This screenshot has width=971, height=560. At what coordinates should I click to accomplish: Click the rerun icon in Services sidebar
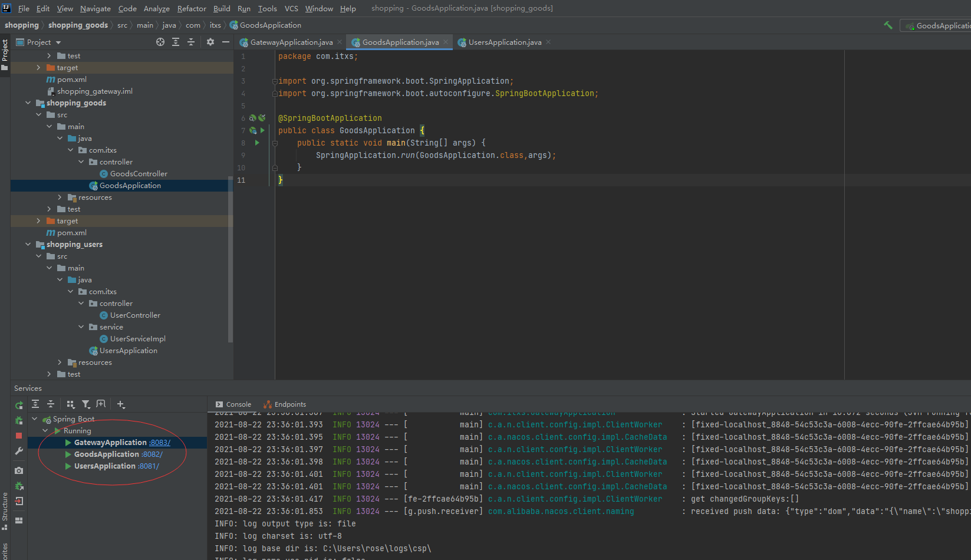pyautogui.click(x=19, y=405)
